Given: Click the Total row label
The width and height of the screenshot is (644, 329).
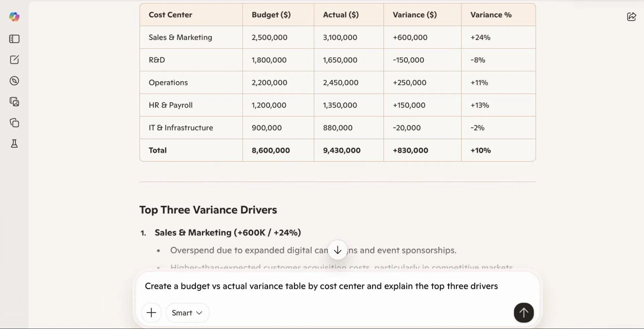Looking at the screenshot, I should click(x=158, y=150).
